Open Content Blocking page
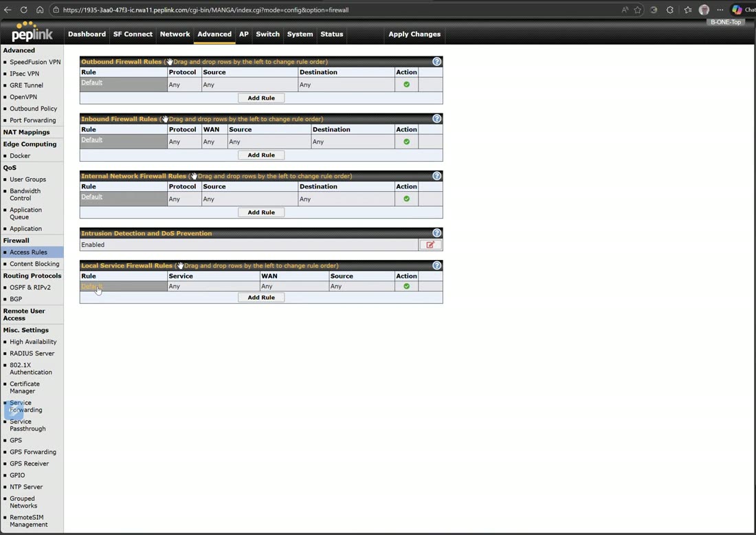The image size is (756, 535). (x=35, y=264)
